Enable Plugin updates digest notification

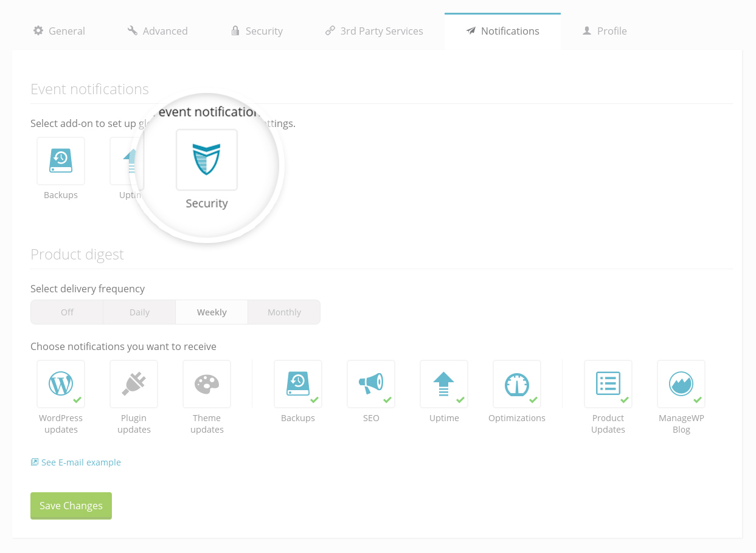134,384
